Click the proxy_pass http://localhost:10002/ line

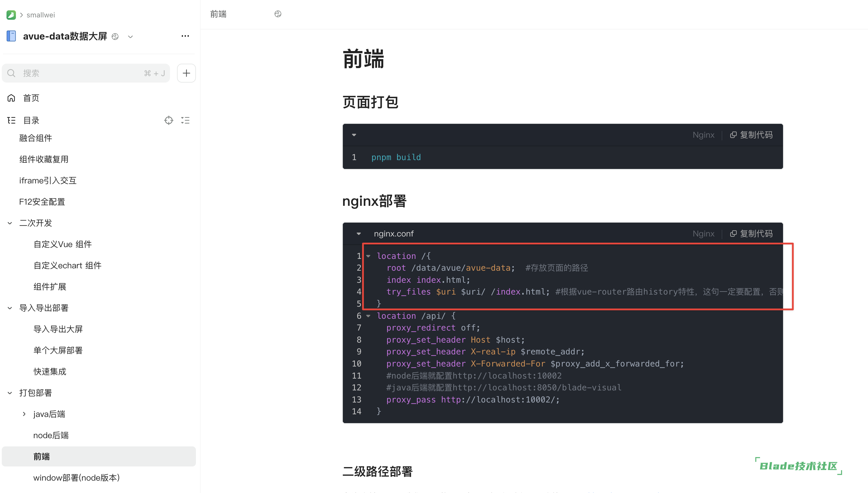click(x=473, y=400)
